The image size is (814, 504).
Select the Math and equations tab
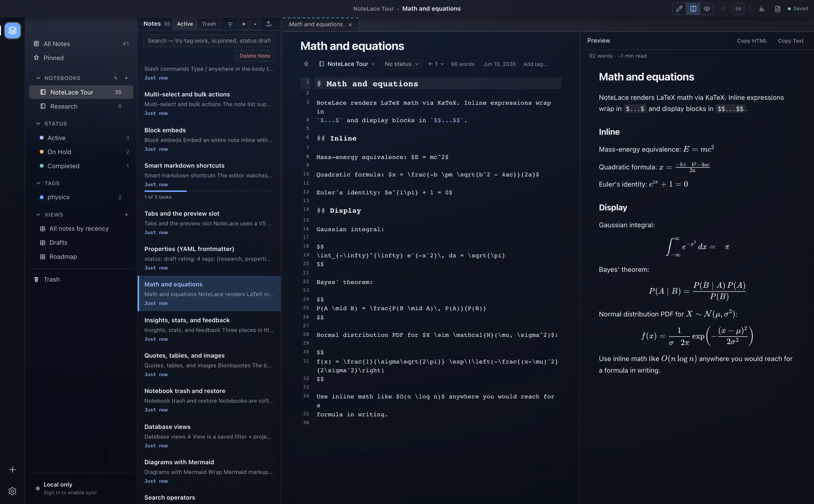[315, 24]
